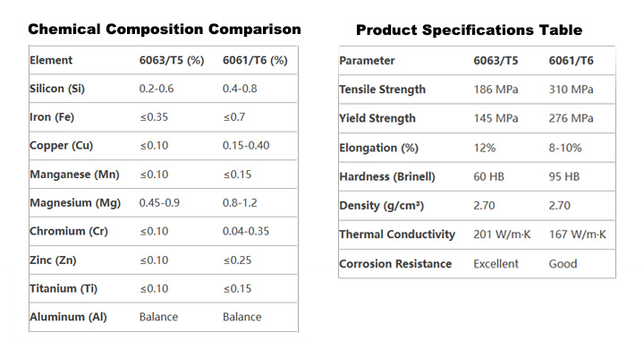Select the Aluminum (Al) row label
The image size is (644, 358).
click(x=68, y=317)
